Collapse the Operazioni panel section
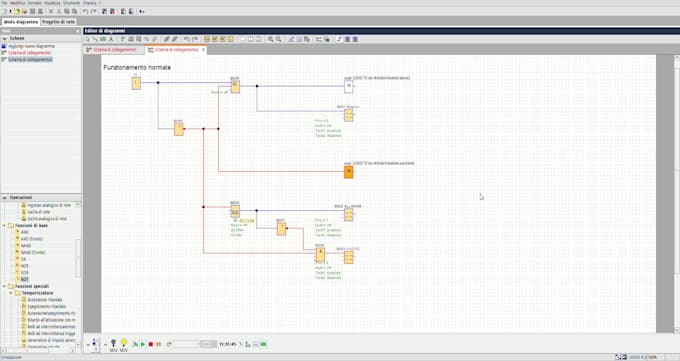680x361 pixels. click(5, 198)
